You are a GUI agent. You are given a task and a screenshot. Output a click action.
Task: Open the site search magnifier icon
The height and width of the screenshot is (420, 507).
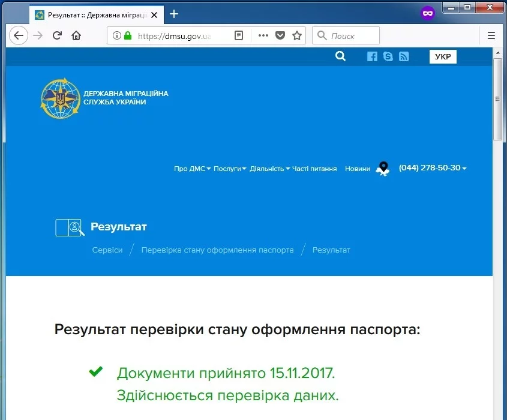(x=340, y=56)
